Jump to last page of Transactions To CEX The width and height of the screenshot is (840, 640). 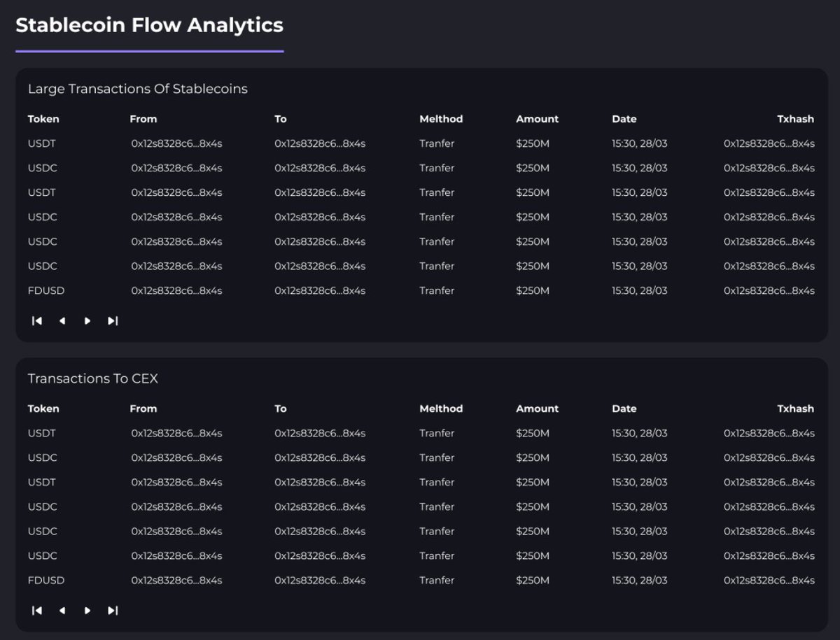[x=113, y=611]
